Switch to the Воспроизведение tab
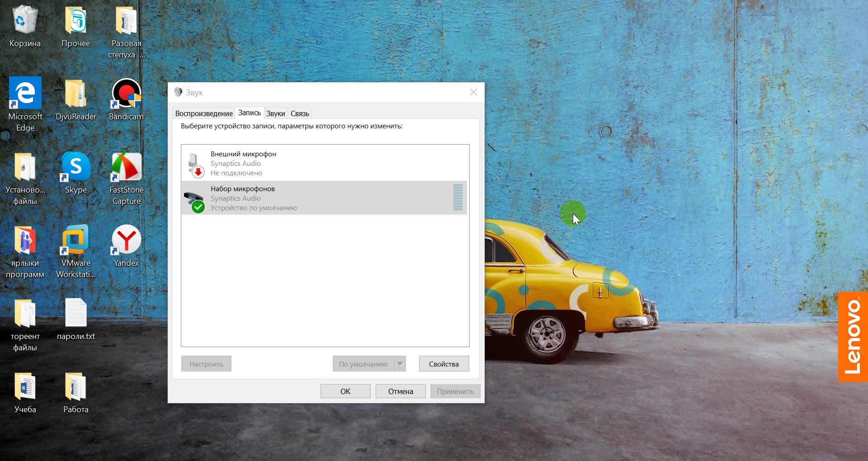868x461 pixels. (204, 113)
